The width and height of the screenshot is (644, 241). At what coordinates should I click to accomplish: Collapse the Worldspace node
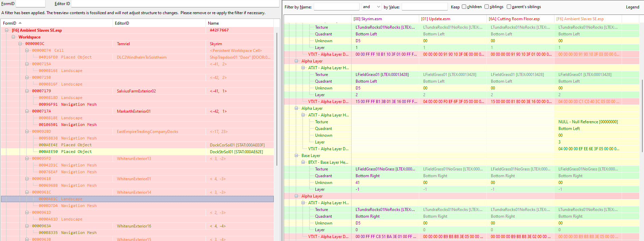[13, 37]
